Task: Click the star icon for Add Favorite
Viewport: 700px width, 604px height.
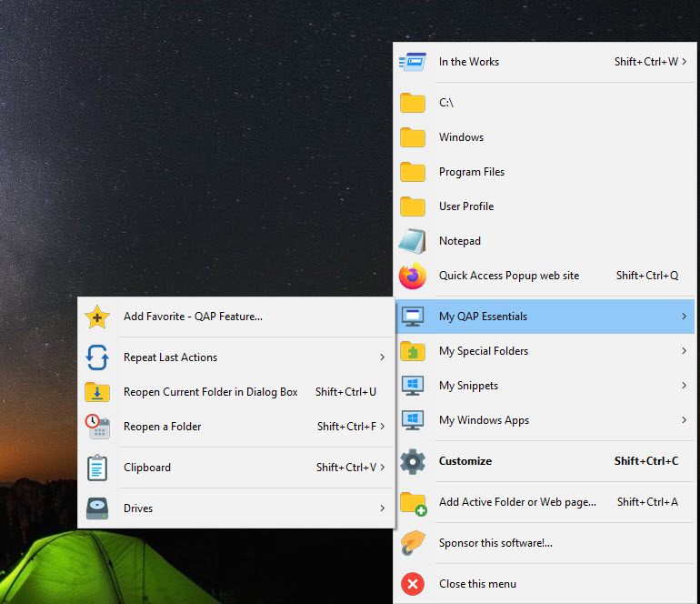Action: 97,317
